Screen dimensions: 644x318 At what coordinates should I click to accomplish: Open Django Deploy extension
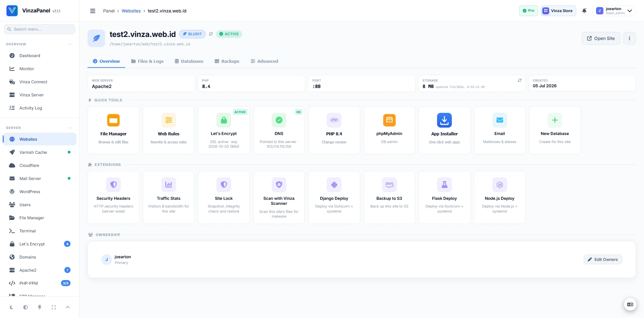coord(334,197)
